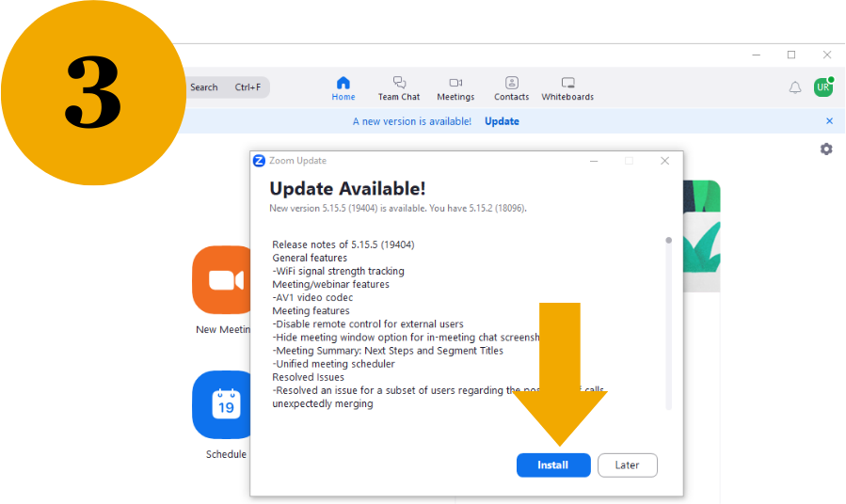This screenshot has width=846, height=504.
Task: Maximize the main Zoom window
Action: point(791,55)
